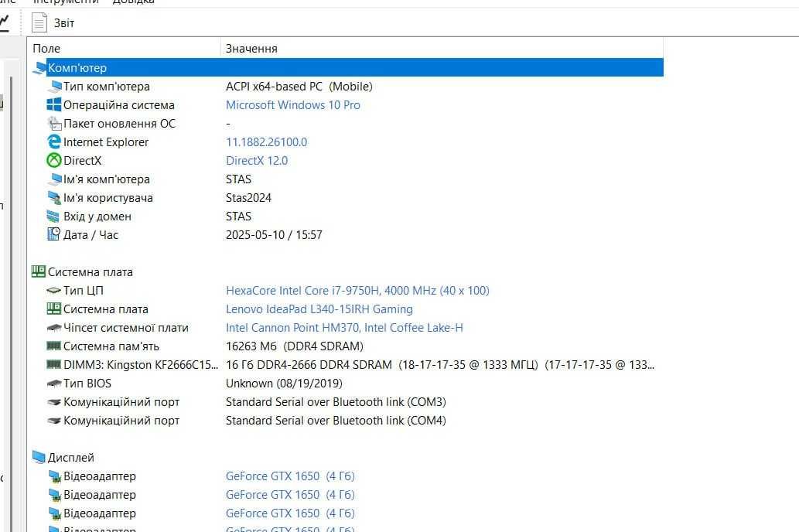Click the Системна плата group header icon
799x532 pixels.
(39, 271)
